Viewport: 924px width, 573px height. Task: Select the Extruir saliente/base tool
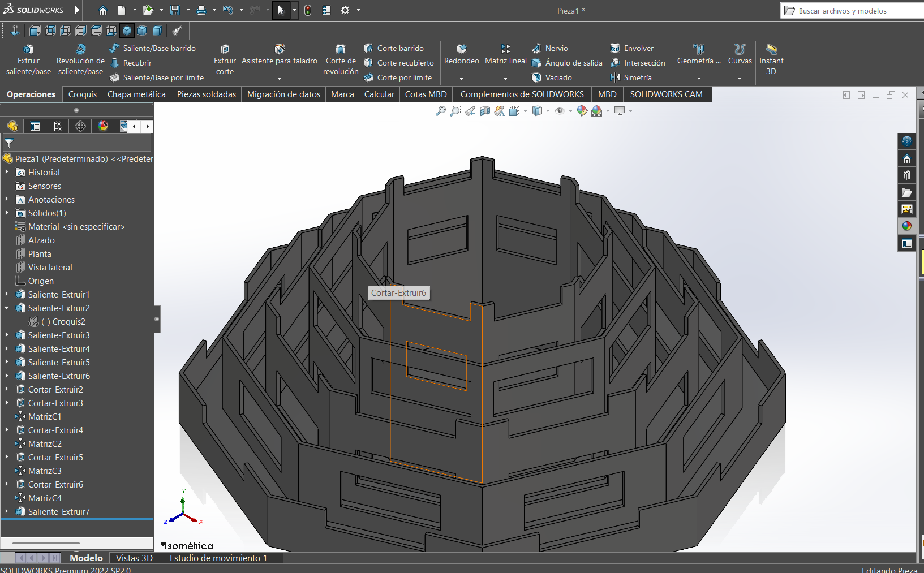[x=28, y=59]
